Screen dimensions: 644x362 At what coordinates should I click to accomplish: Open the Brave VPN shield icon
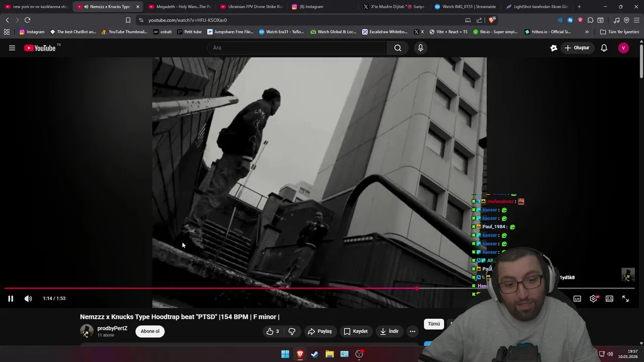click(x=626, y=20)
